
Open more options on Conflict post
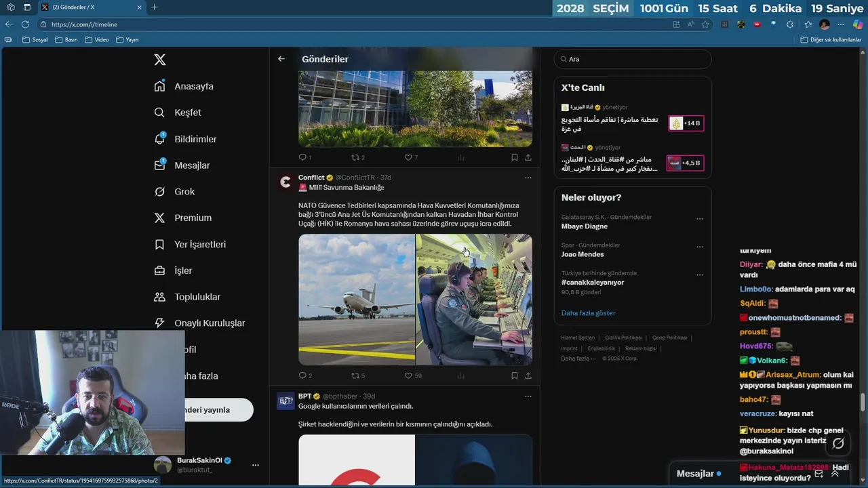tap(528, 178)
